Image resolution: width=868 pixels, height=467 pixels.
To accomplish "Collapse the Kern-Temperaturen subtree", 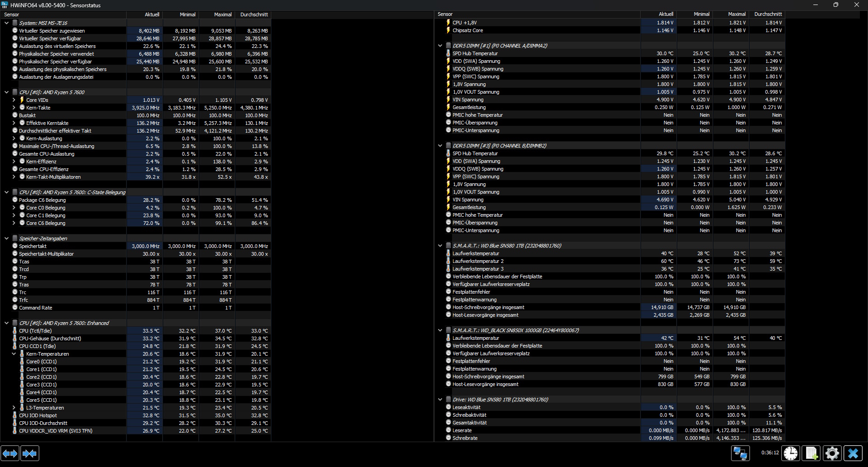I will [x=14, y=354].
